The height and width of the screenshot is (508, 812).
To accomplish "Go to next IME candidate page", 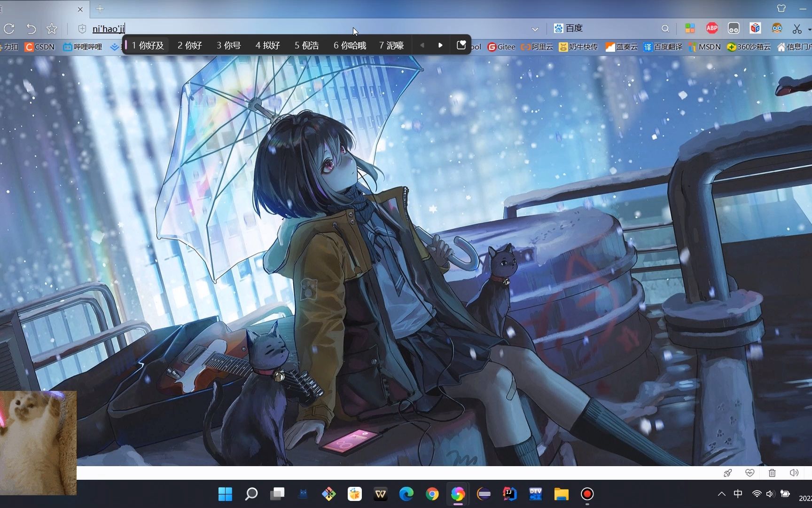I will point(440,45).
